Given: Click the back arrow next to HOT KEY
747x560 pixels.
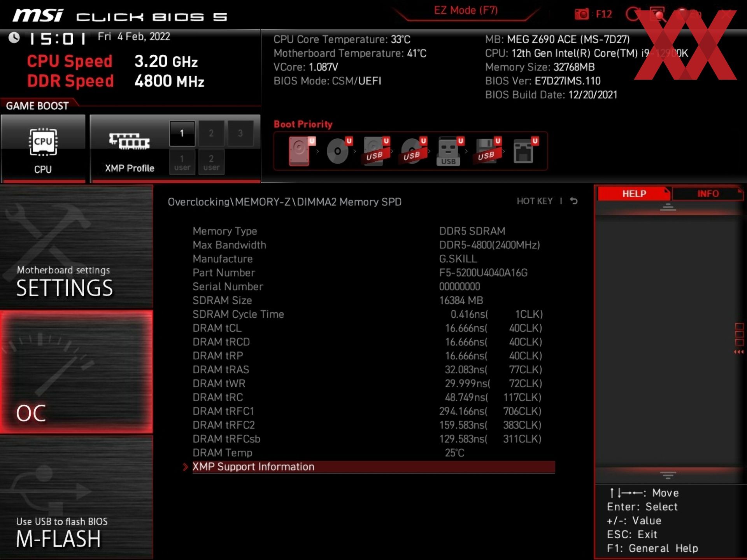Looking at the screenshot, I should pos(574,201).
